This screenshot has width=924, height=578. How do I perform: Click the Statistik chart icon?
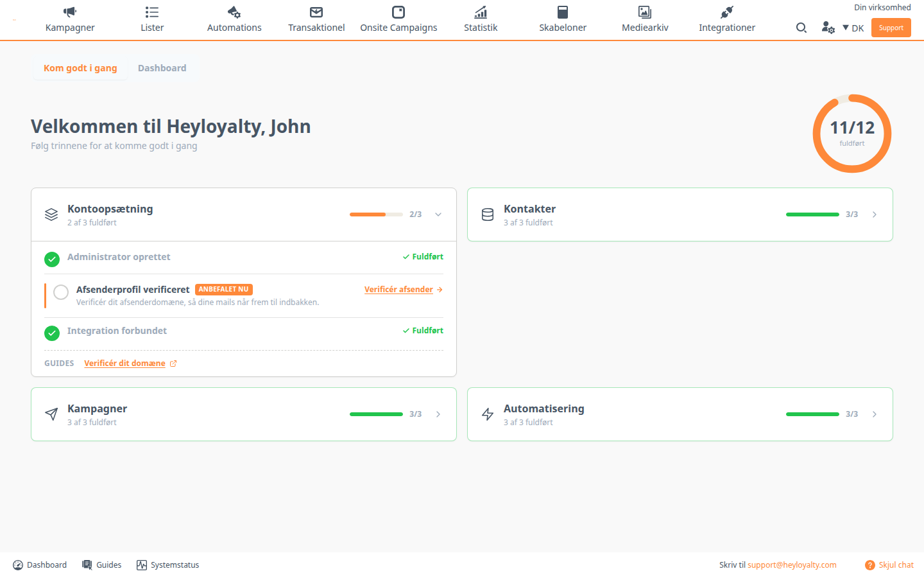(x=481, y=12)
